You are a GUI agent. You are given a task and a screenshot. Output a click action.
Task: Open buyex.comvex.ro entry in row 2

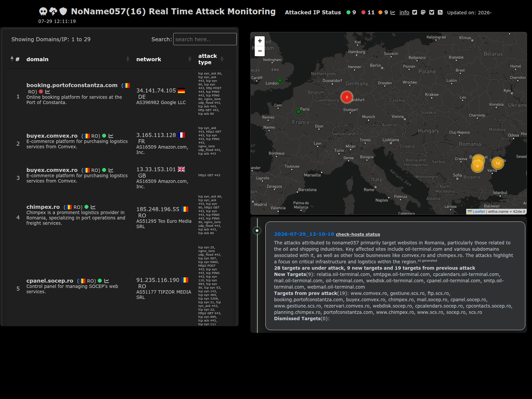pyautogui.click(x=52, y=136)
